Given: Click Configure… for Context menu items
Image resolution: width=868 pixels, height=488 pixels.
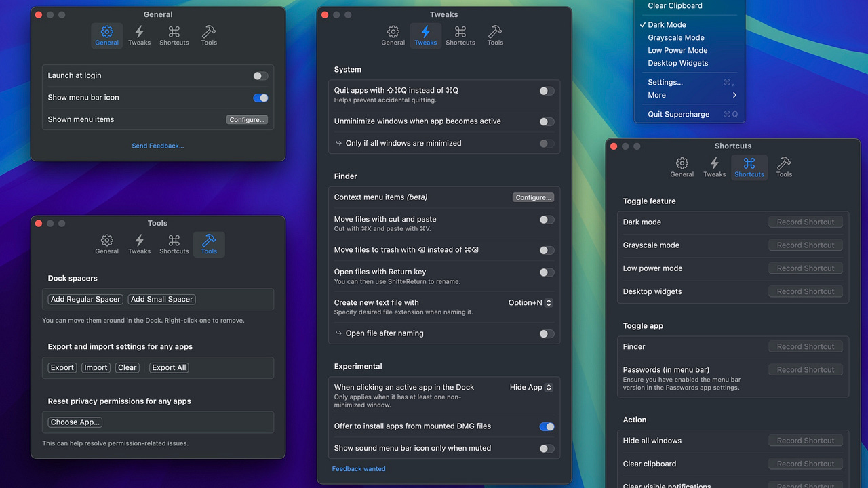Looking at the screenshot, I should point(533,197).
